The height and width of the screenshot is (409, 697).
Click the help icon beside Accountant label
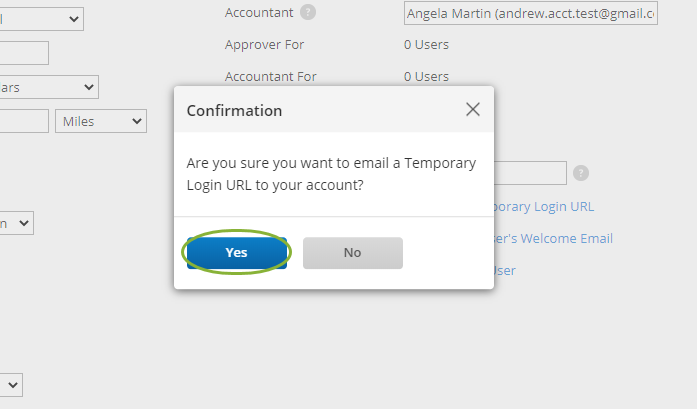308,13
